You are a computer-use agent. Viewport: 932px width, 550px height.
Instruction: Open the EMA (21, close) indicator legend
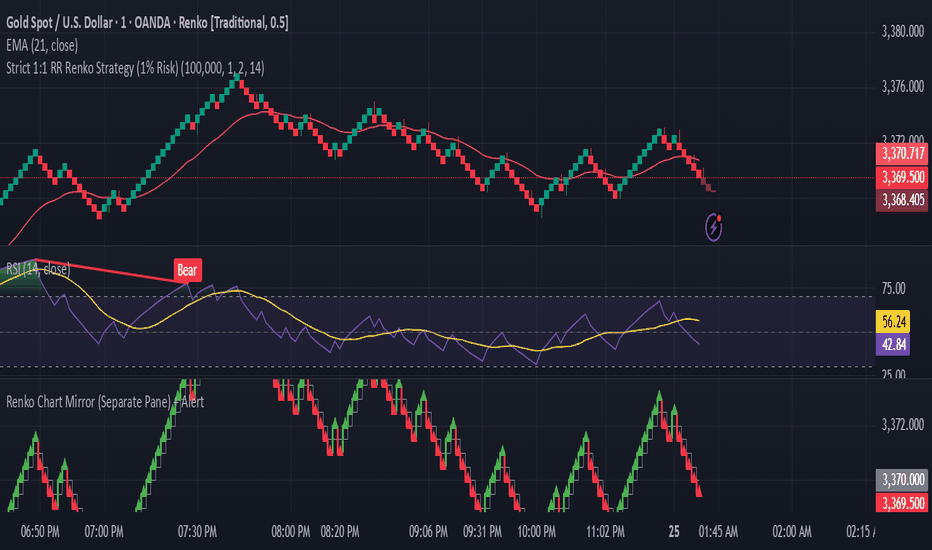pyautogui.click(x=42, y=46)
